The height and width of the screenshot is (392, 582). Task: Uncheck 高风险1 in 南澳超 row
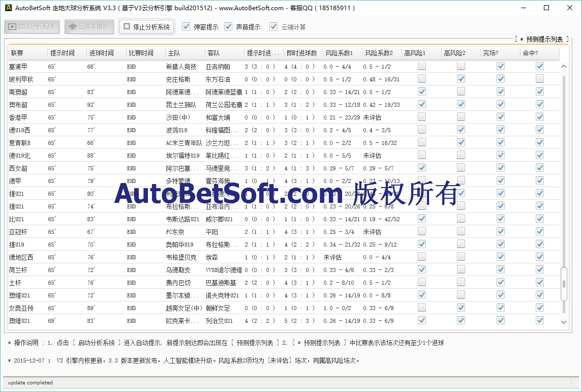pyautogui.click(x=422, y=92)
